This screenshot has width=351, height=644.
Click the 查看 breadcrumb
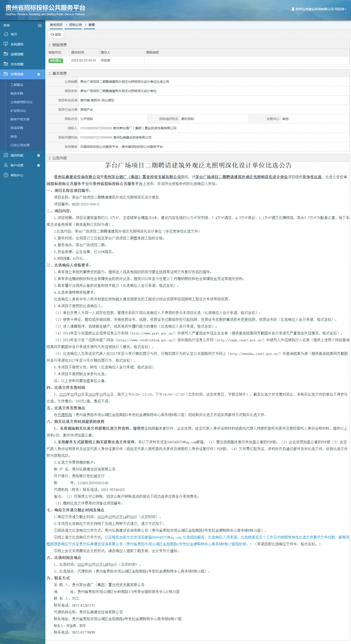pyautogui.click(x=92, y=25)
